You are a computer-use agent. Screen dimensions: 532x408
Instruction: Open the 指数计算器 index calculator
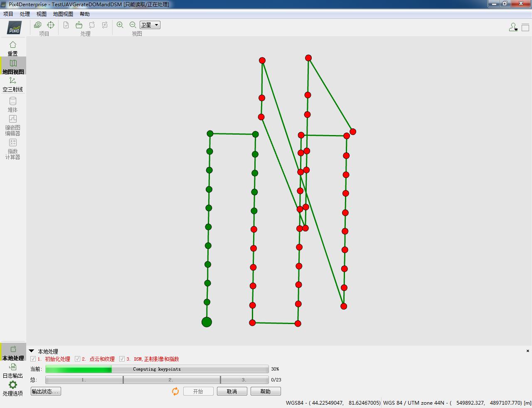[x=13, y=149]
